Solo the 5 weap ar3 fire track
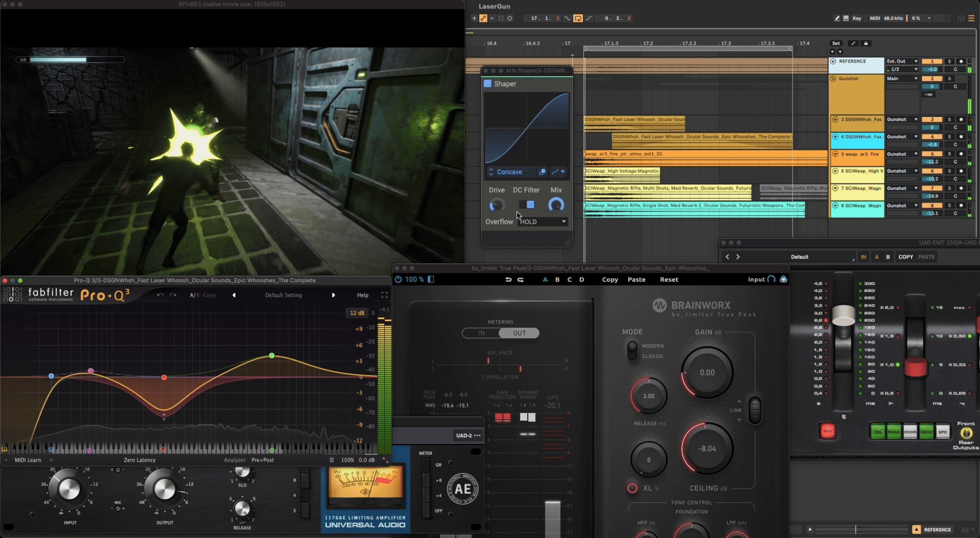Image resolution: width=980 pixels, height=538 pixels. pos(950,154)
